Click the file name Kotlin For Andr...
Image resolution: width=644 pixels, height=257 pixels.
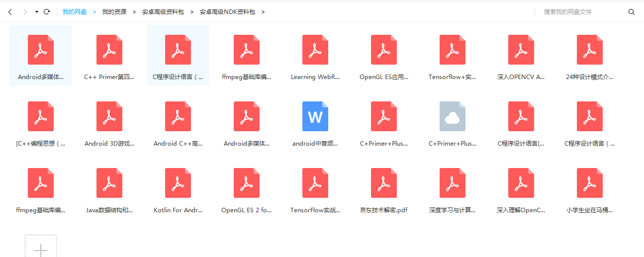(178, 210)
